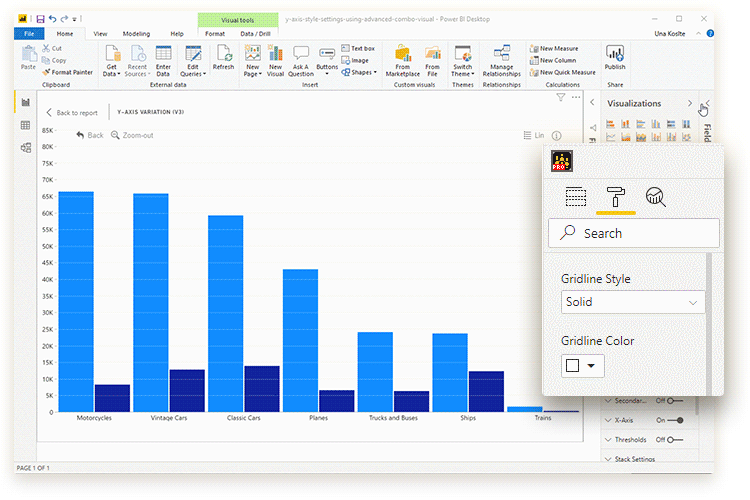Click the info icon next to Lin

click(556, 135)
